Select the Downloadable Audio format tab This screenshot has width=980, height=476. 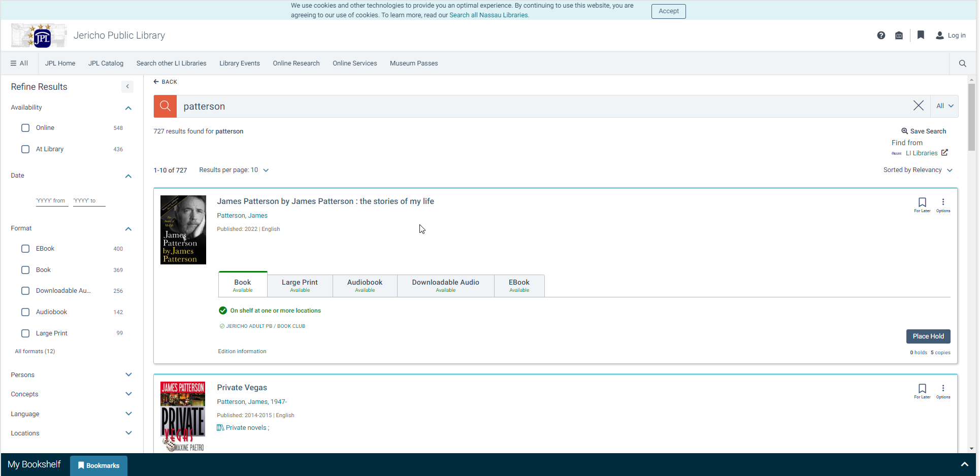445,285
